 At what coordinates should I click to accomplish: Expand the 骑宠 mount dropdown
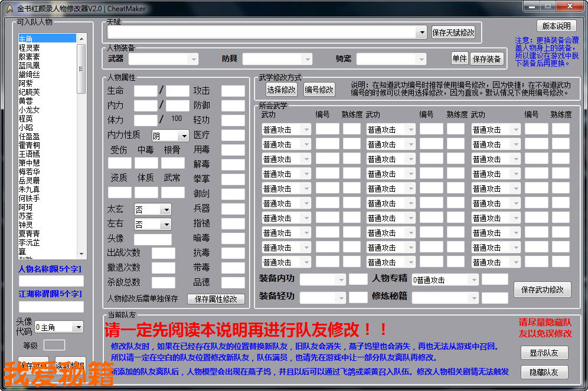pos(420,59)
